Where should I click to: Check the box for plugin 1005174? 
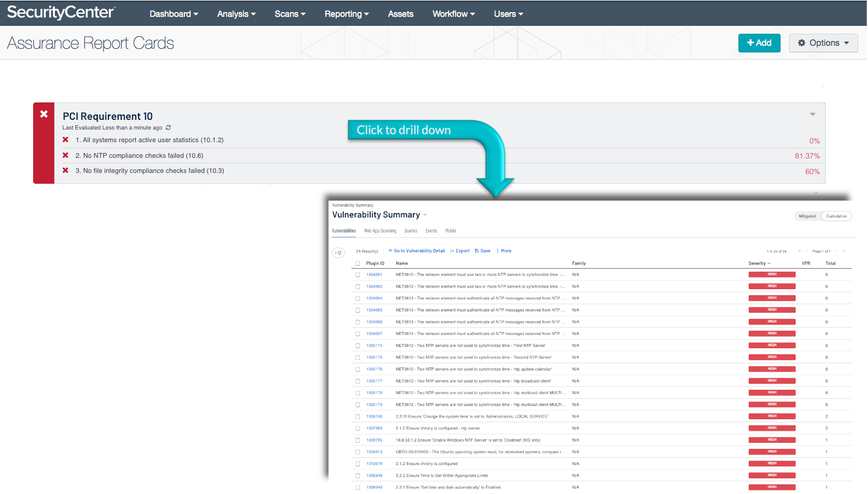coord(357,346)
